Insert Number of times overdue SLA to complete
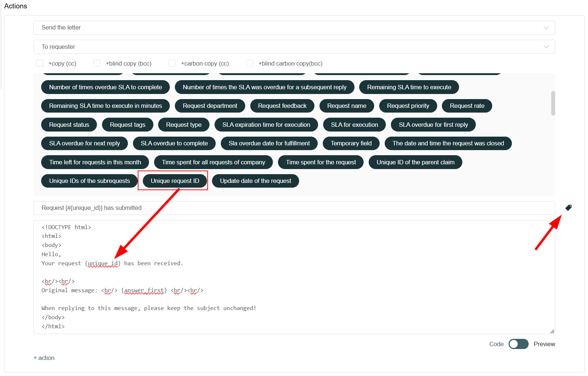The height and width of the screenshot is (376, 588). coord(106,87)
